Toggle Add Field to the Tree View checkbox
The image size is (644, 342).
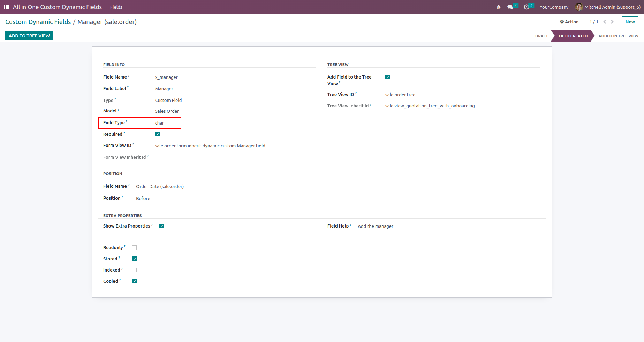[388, 77]
